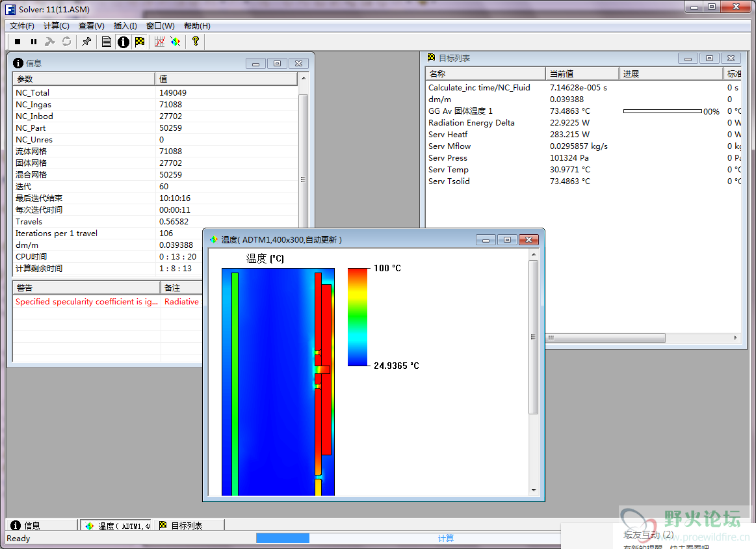Click the info icon on 信息 panel title
Viewport: 756px width, 549px height.
click(x=18, y=63)
